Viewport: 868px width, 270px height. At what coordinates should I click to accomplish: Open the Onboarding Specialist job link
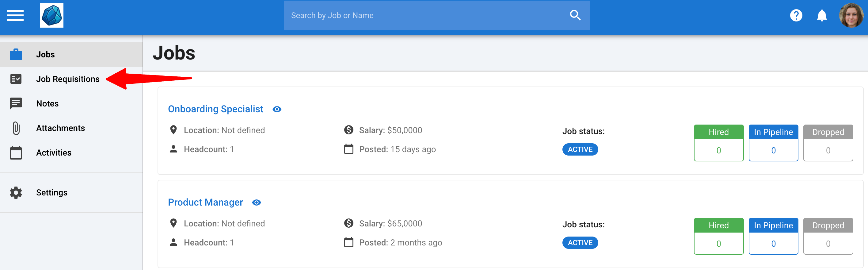(x=215, y=109)
